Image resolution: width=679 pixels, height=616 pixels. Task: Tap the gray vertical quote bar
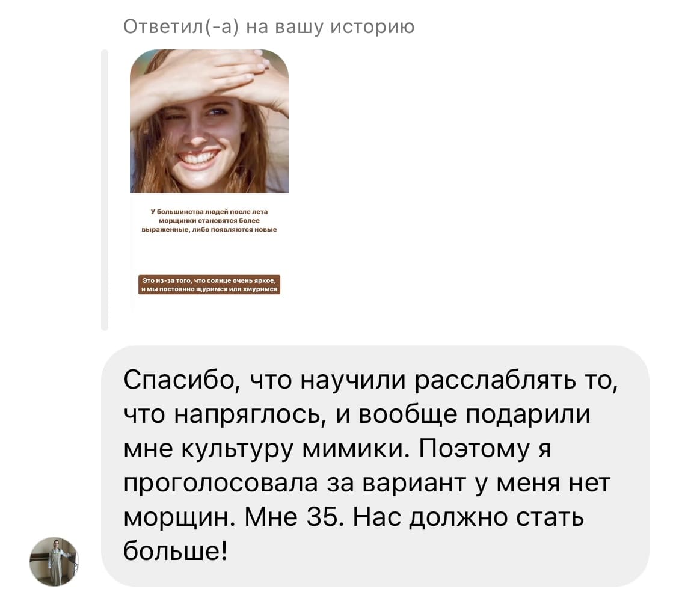click(x=105, y=189)
